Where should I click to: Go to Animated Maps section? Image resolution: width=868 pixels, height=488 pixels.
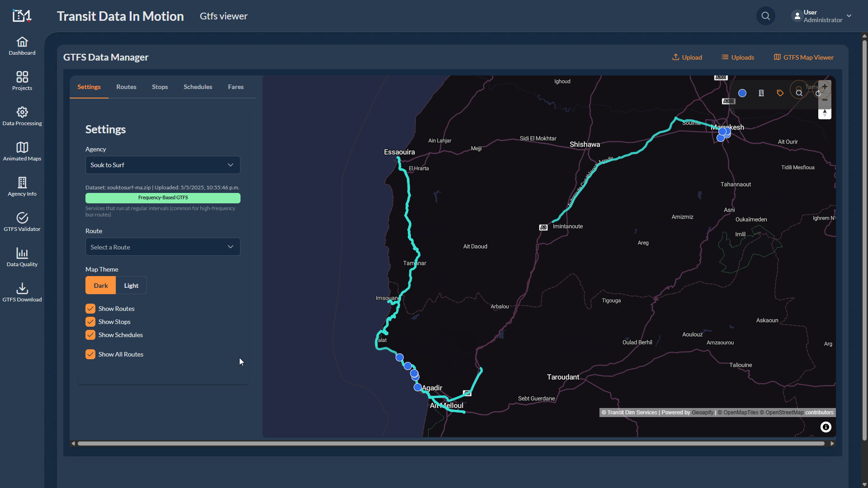coord(22,150)
